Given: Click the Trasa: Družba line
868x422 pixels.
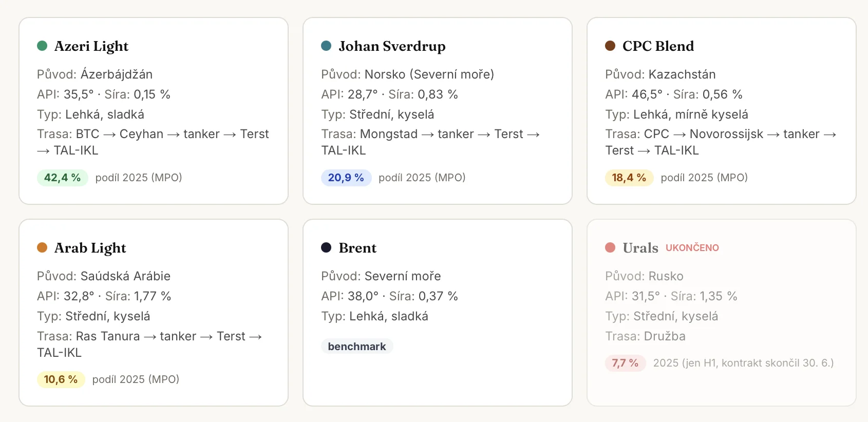Looking at the screenshot, I should 645,336.
